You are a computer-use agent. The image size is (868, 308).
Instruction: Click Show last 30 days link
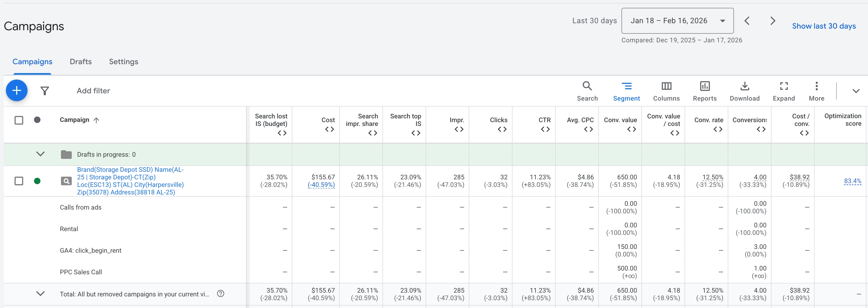tap(823, 26)
